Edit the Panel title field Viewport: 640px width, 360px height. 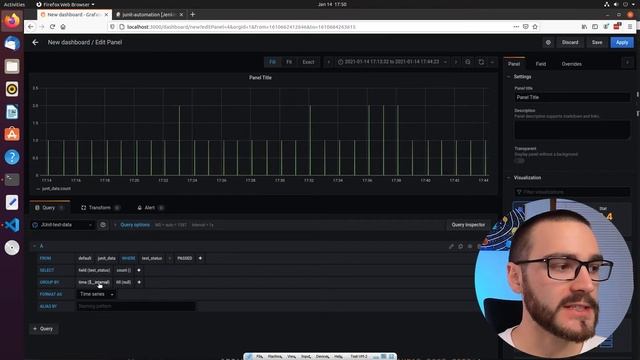pos(571,97)
